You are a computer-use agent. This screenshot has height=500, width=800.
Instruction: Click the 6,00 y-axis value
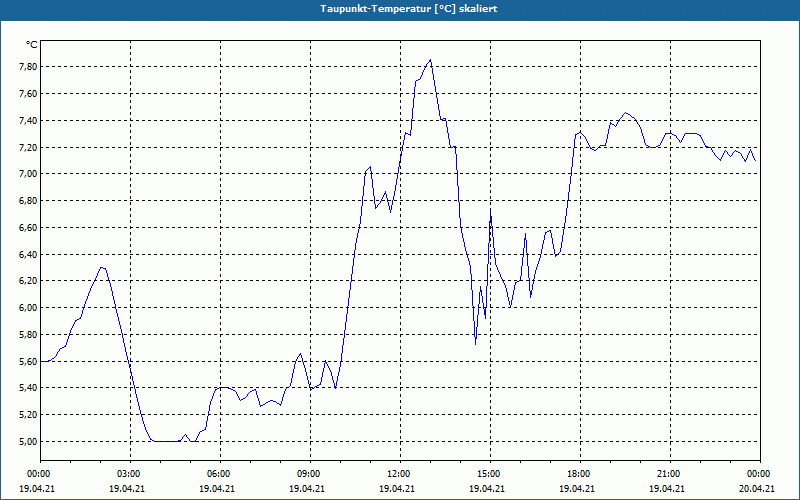click(x=28, y=308)
